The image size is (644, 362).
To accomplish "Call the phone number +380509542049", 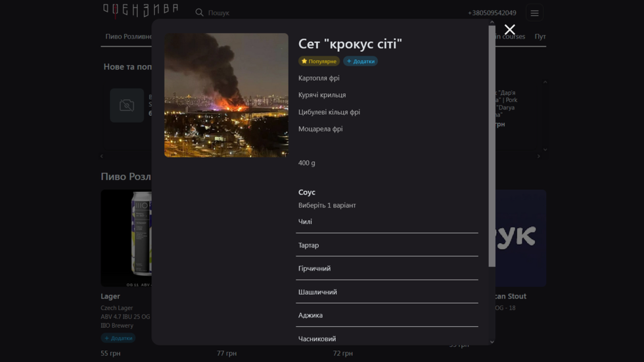I will pos(492,13).
